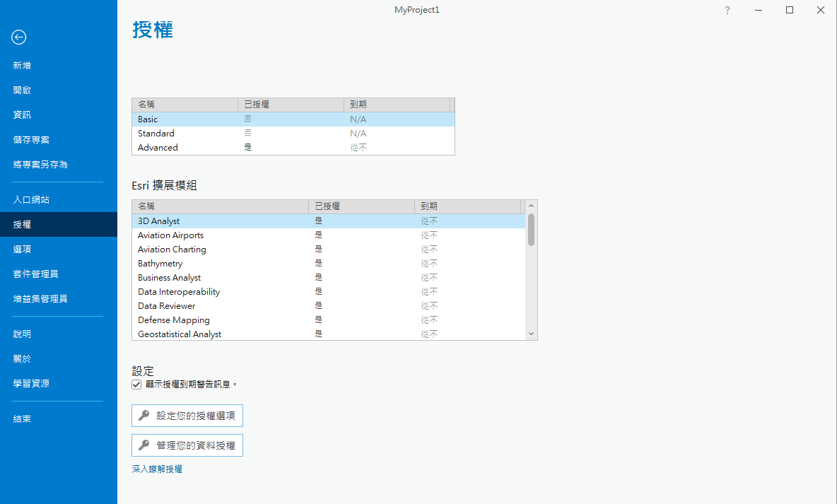Click 到期 header in the license level table
Image resolution: width=837 pixels, height=504 pixels.
[x=397, y=105]
